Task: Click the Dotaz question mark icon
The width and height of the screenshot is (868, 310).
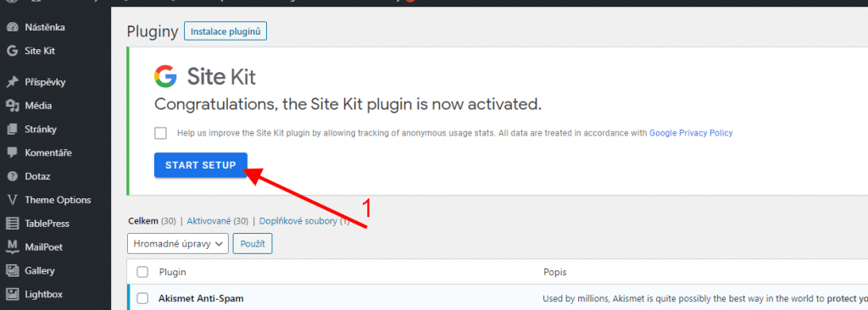Action: coord(12,176)
